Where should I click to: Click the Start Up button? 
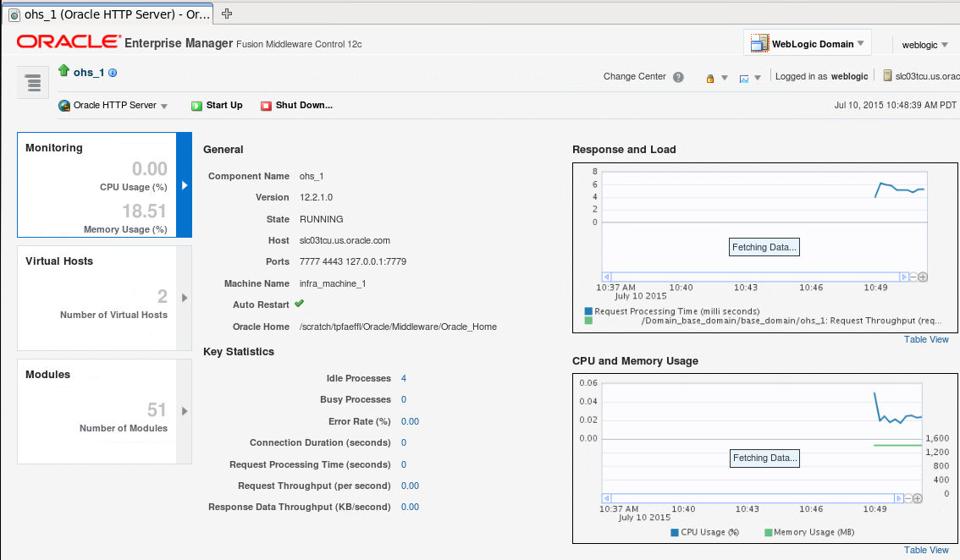click(217, 105)
